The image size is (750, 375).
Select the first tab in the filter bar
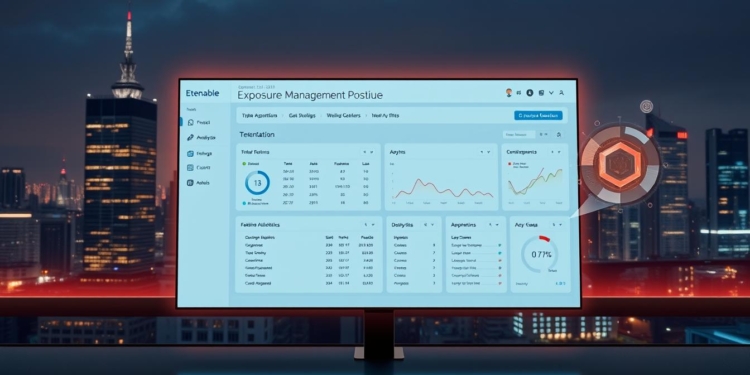click(259, 115)
